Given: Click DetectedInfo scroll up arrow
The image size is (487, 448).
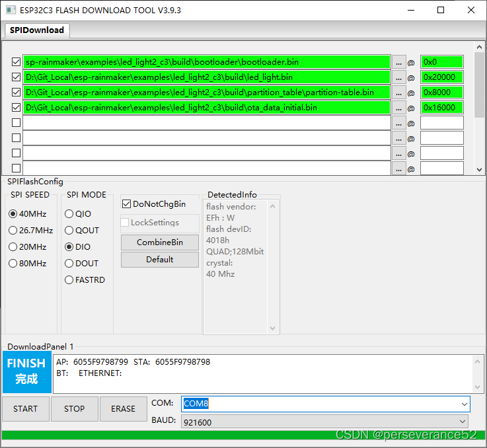Looking at the screenshot, I should click(x=272, y=206).
